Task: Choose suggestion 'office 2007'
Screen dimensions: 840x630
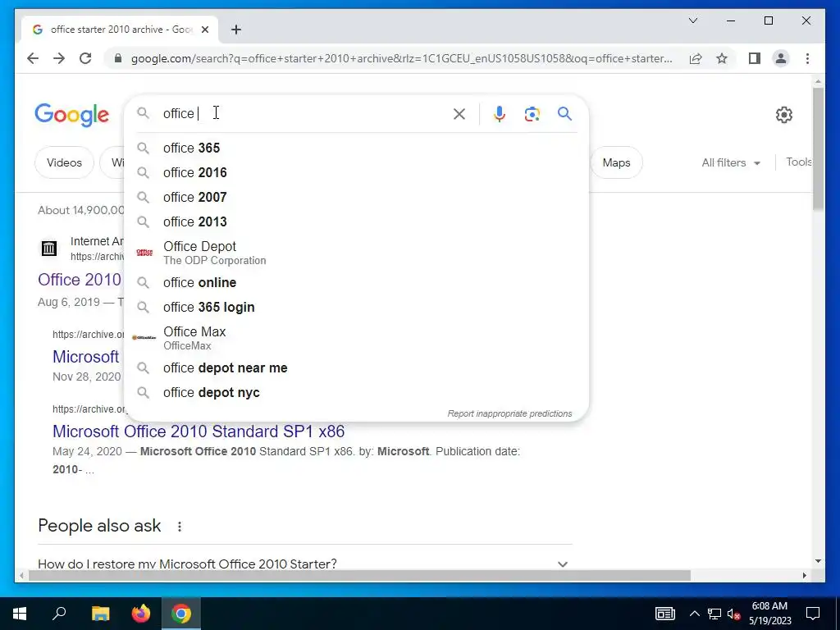Action: [356, 197]
